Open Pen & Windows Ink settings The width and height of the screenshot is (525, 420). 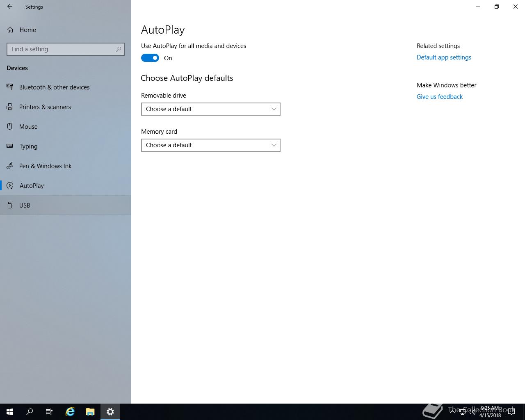pos(66,166)
